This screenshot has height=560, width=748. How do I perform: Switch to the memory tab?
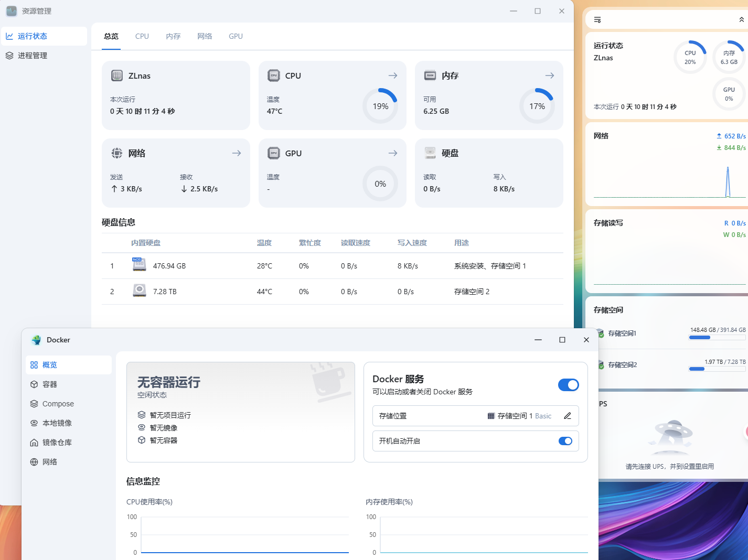(x=173, y=36)
